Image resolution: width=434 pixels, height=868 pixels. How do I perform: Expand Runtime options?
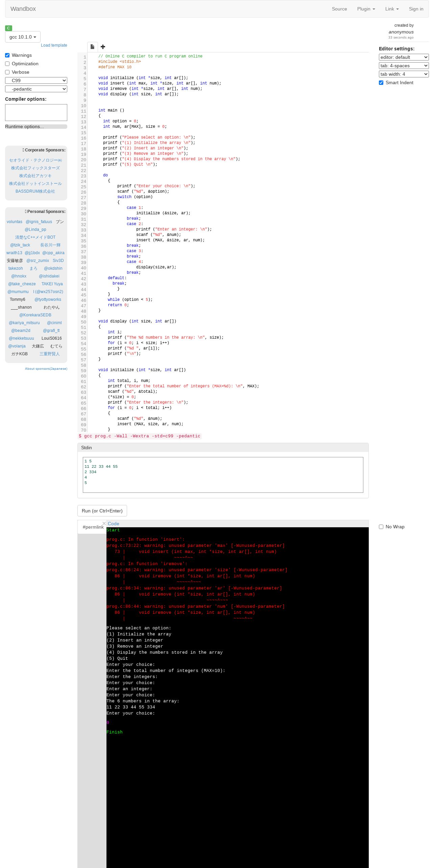pyautogui.click(x=36, y=126)
